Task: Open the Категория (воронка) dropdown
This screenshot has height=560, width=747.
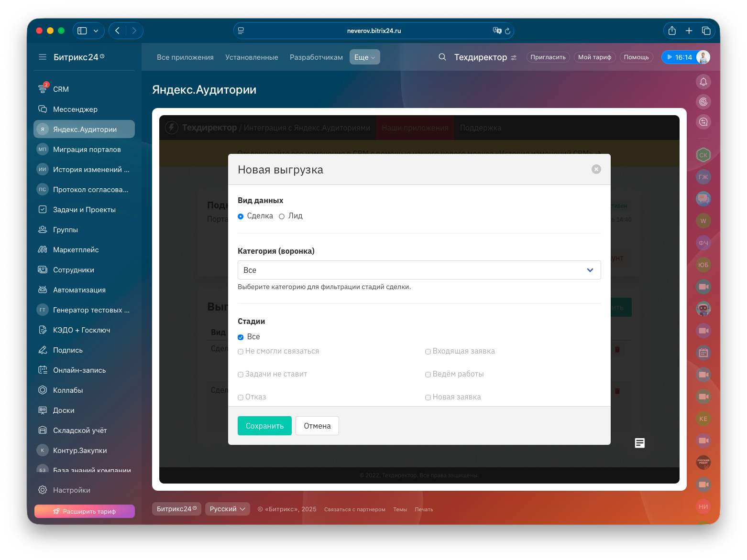Action: (419, 270)
